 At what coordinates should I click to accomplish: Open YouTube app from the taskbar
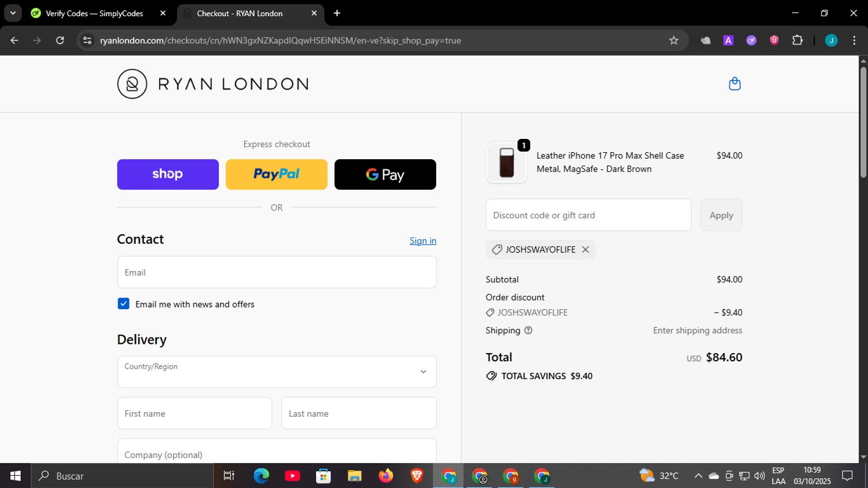[292, 476]
